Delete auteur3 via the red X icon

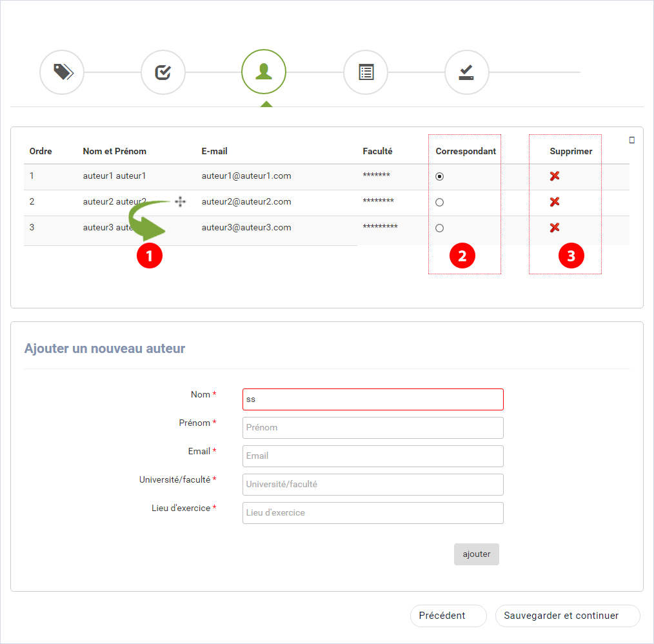(554, 228)
